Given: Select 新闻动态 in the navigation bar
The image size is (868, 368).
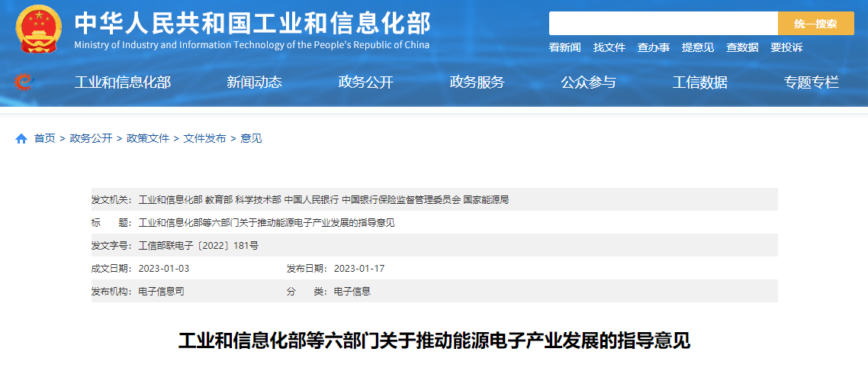Looking at the screenshot, I should [x=254, y=82].
